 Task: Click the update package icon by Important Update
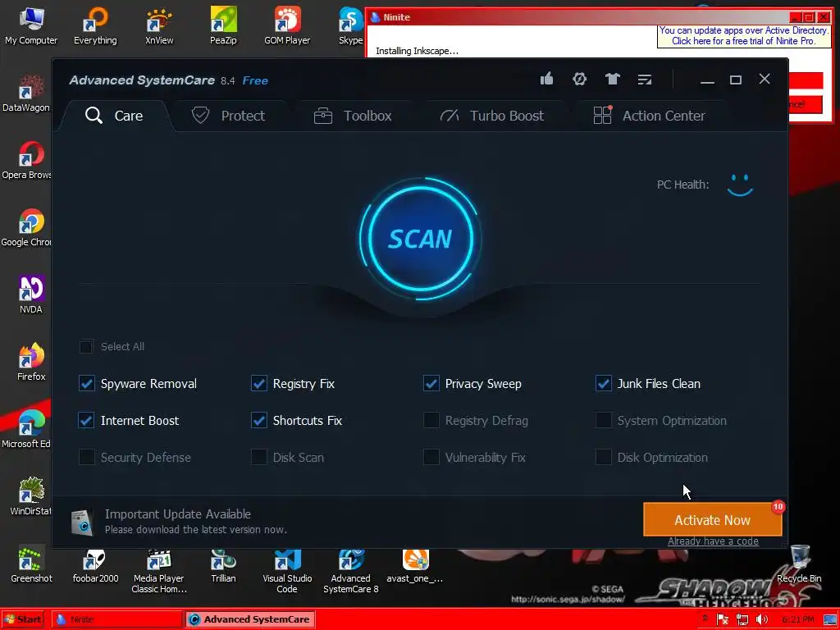[x=83, y=521]
